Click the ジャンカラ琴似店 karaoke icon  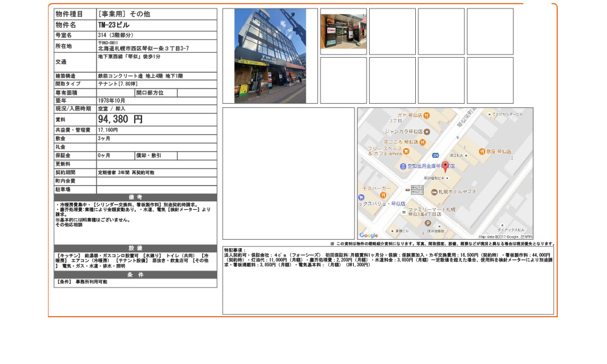tap(426, 132)
